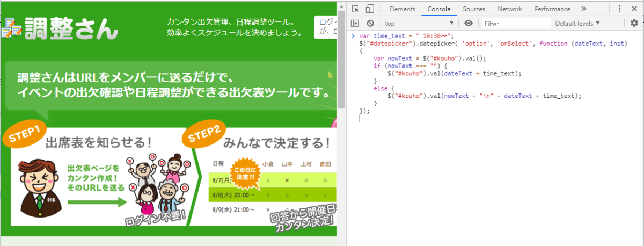Toggle the live expression eye icon
644x246 pixels.
point(469,23)
